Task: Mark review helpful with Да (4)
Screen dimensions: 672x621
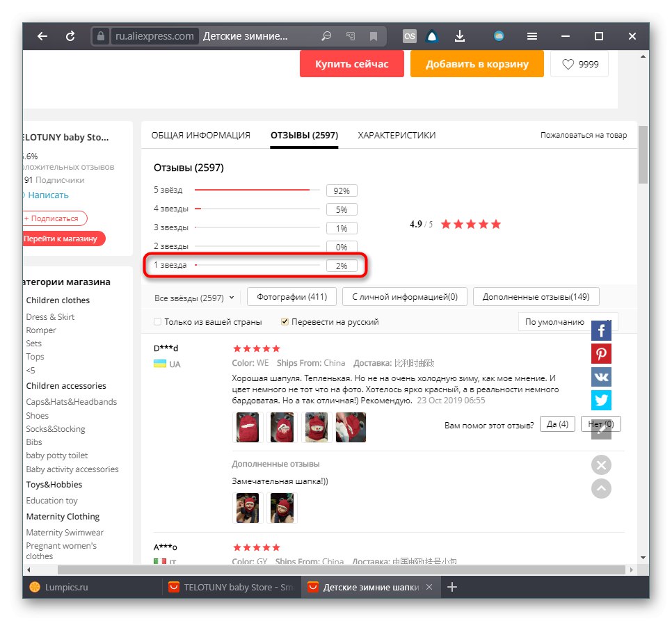Action: click(x=557, y=424)
